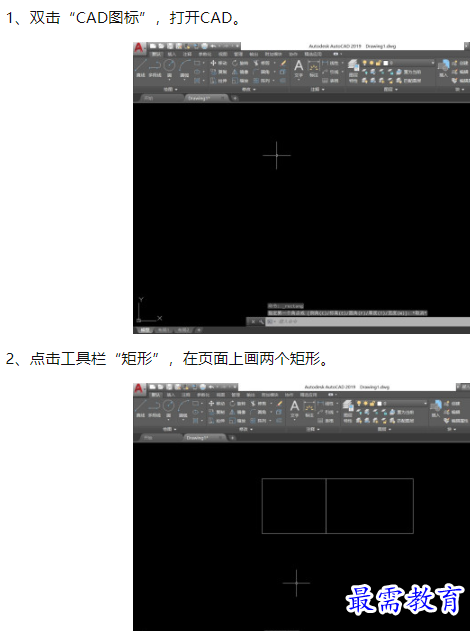Click the Move tool in the second AutoCAD screenshot
This screenshot has width=470, height=631.
[x=216, y=403]
